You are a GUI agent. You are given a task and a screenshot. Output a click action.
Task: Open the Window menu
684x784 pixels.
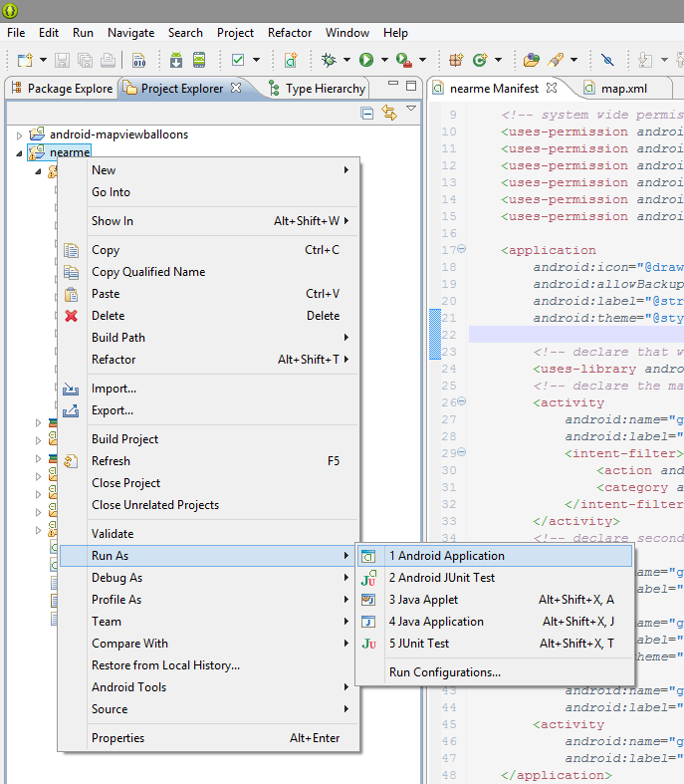click(x=347, y=33)
